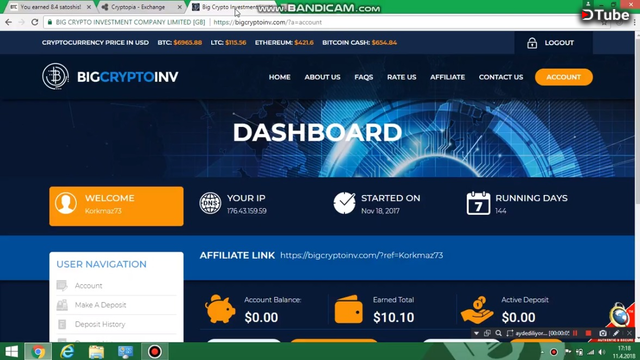The width and height of the screenshot is (640, 360).
Task: Click the username Korkmaz73 in Welcome box
Action: (x=103, y=211)
